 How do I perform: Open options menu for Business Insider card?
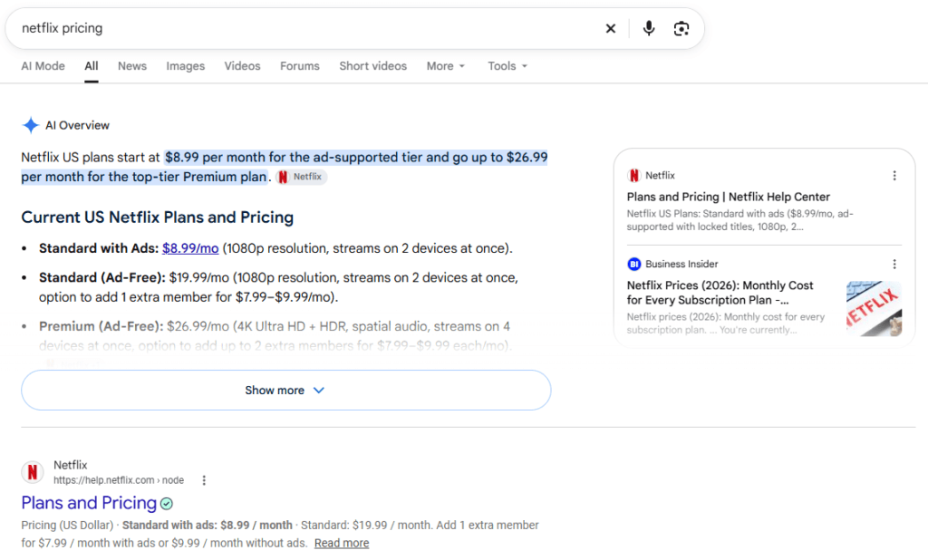(x=894, y=264)
